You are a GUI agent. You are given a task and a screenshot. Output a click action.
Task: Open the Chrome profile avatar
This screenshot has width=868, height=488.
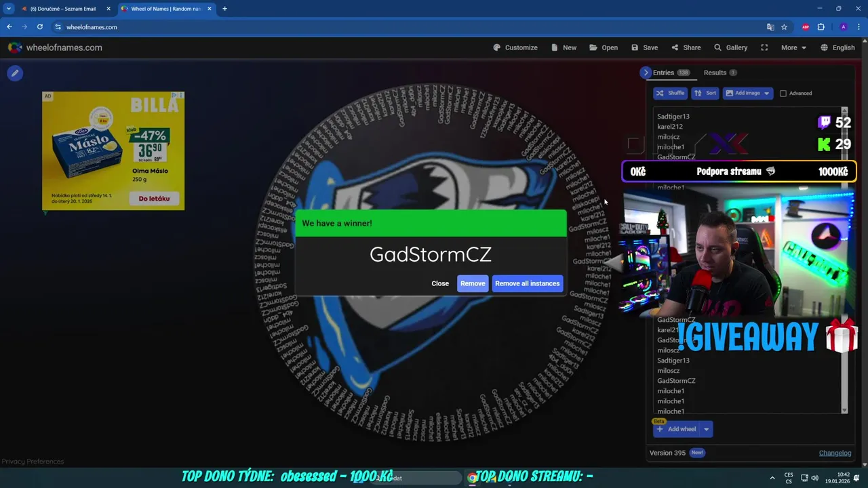pyautogui.click(x=843, y=27)
